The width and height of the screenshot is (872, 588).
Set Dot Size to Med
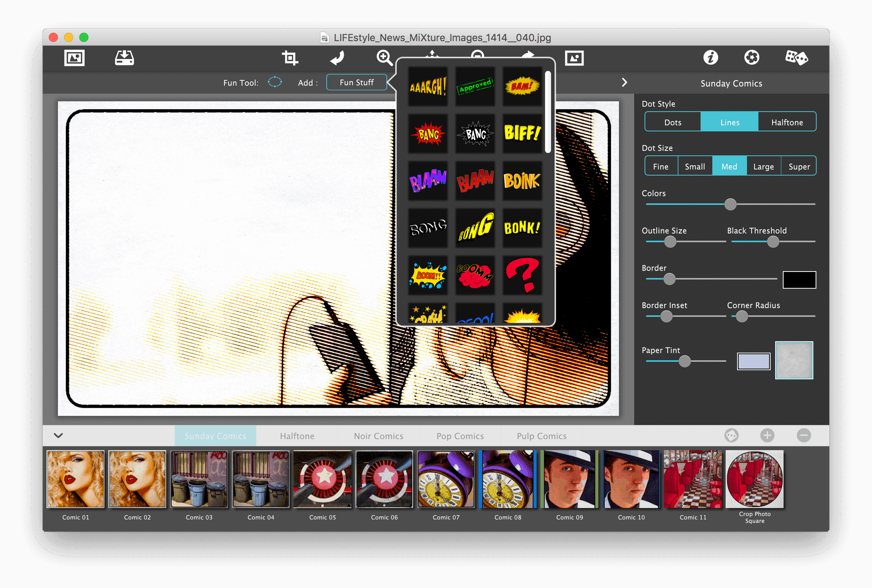729,166
